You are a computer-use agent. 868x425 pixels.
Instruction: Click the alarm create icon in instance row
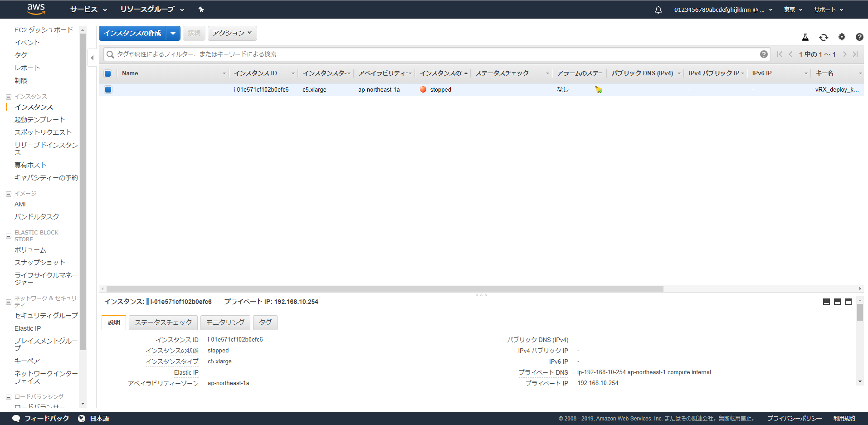coord(599,90)
